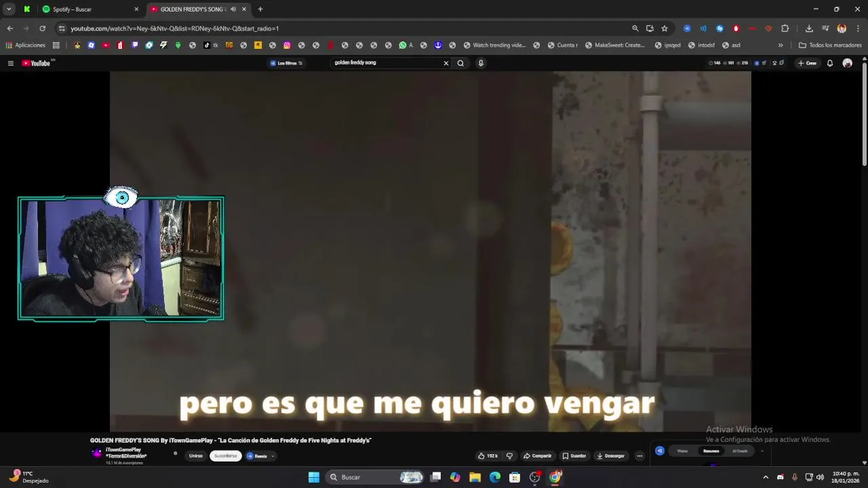Select the Resumen tab in side panel
The width and height of the screenshot is (868, 488).
(711, 451)
